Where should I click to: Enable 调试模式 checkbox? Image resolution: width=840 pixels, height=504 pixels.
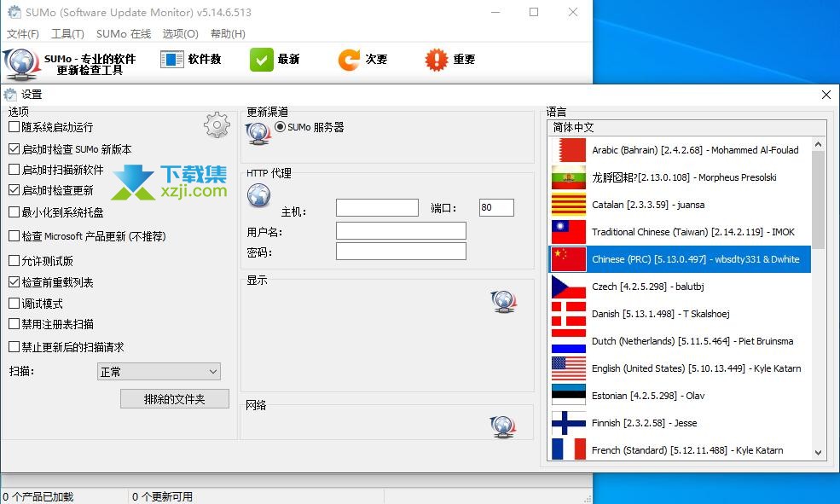click(x=14, y=303)
